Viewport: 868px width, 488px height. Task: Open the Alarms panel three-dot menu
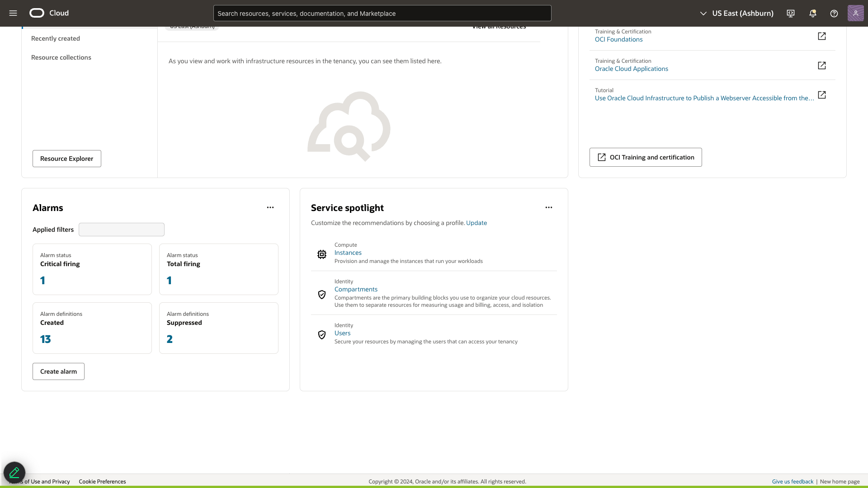pos(270,207)
